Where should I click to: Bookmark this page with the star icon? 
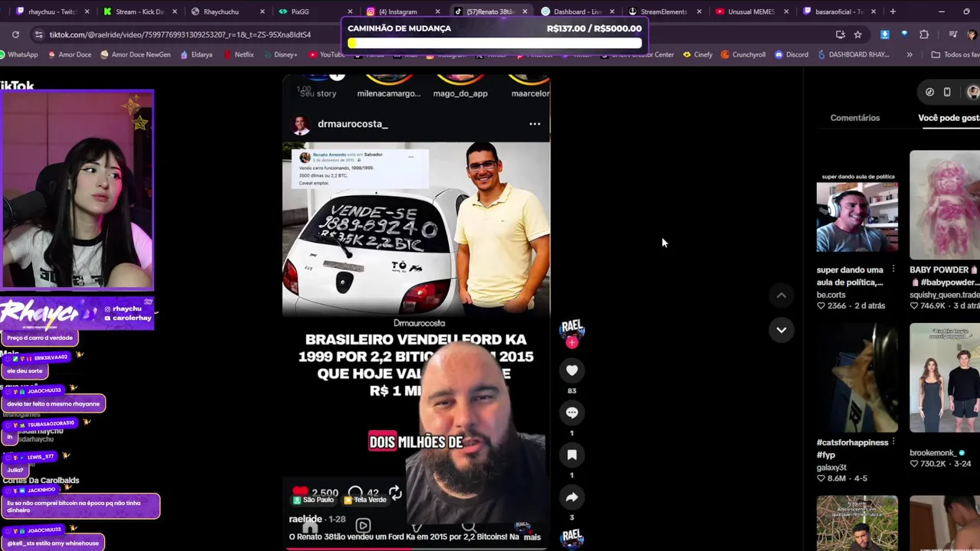[857, 34]
